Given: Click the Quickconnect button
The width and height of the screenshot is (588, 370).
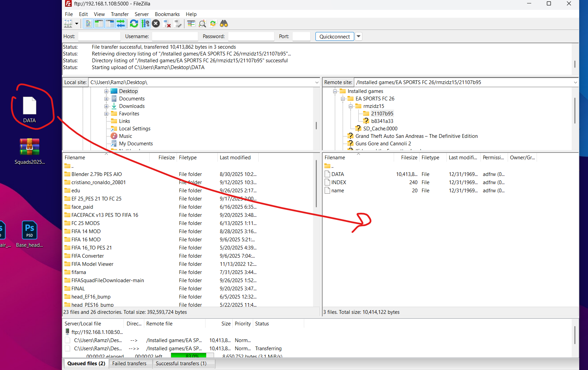Looking at the screenshot, I should tap(335, 36).
